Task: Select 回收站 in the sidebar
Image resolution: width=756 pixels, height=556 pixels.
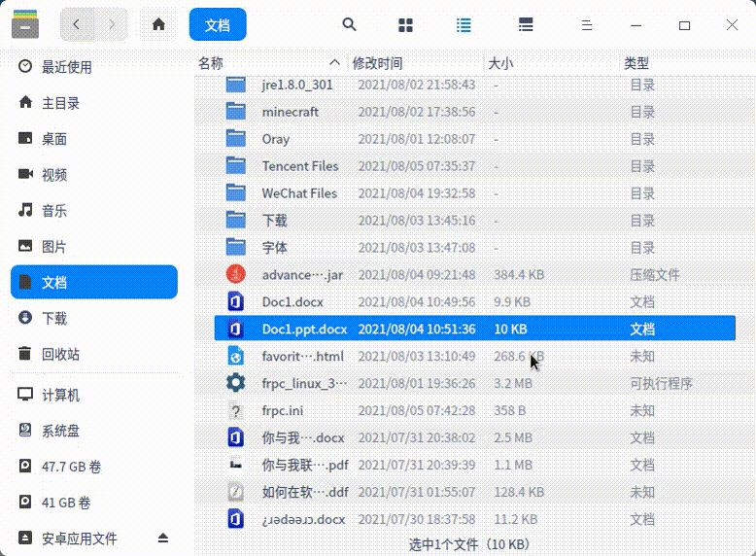Action: (x=60, y=354)
